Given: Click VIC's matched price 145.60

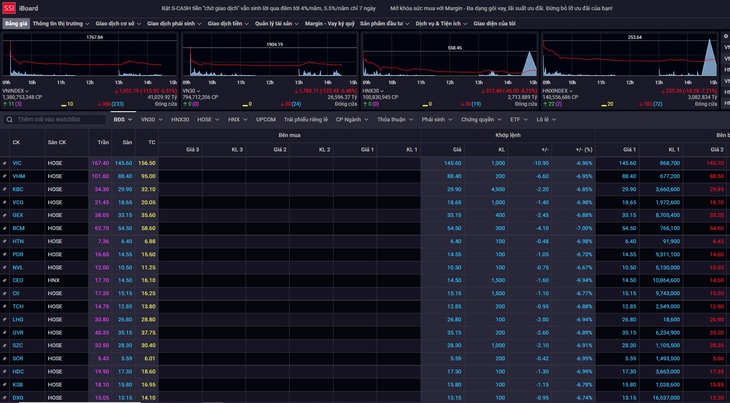Looking at the screenshot, I should tap(453, 163).
